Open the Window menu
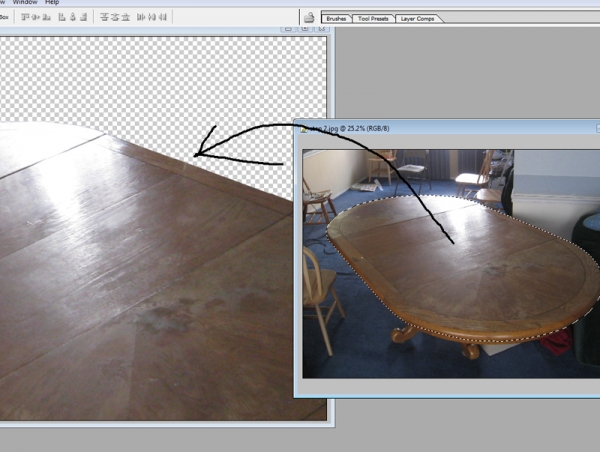The width and height of the screenshot is (600, 452). pyautogui.click(x=25, y=2)
